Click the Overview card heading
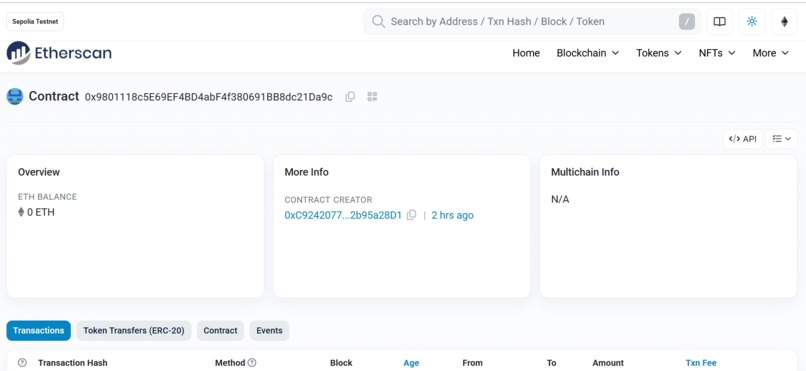Image resolution: width=806 pixels, height=371 pixels. click(x=39, y=172)
